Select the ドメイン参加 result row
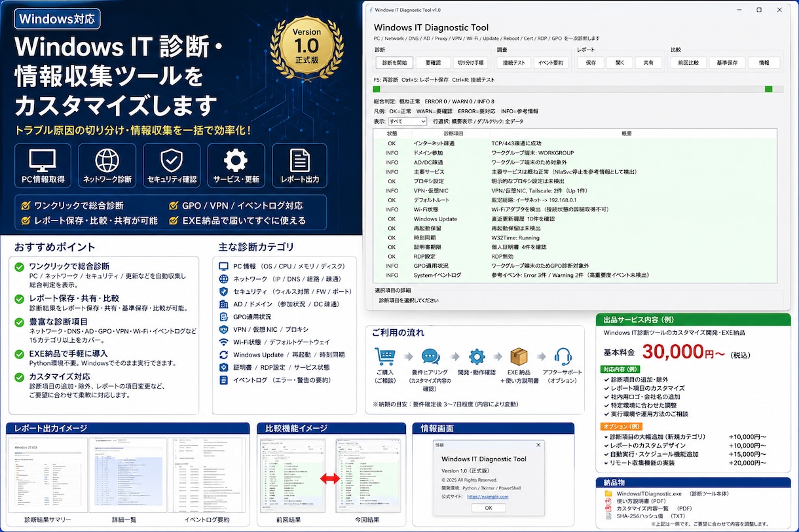Screen dimensions: 799x532 (575, 152)
